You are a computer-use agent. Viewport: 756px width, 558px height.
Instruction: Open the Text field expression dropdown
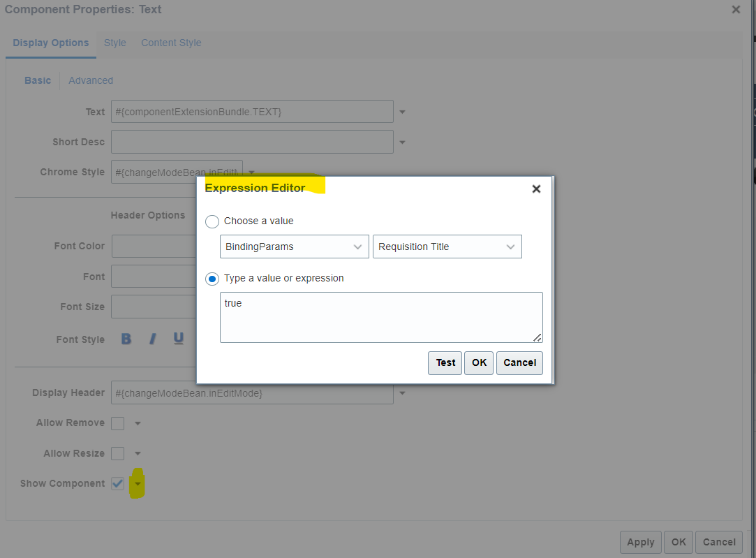pyautogui.click(x=403, y=111)
